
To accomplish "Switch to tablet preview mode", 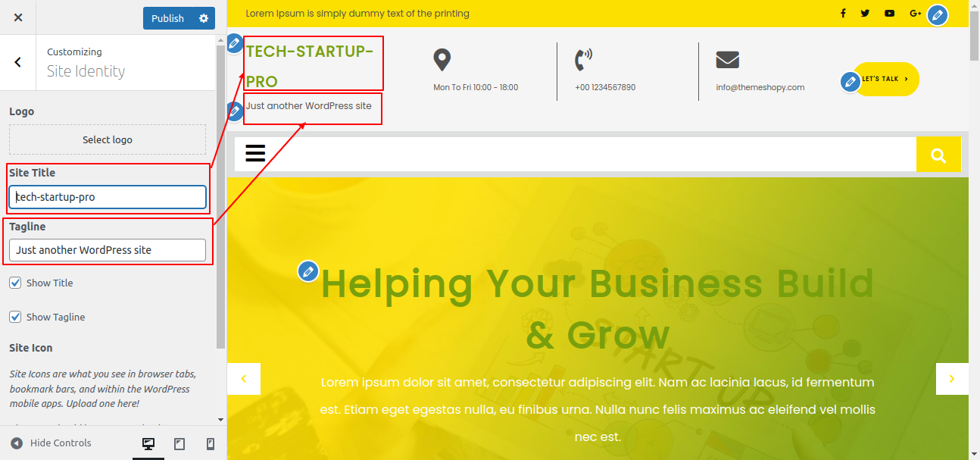I will (179, 444).
